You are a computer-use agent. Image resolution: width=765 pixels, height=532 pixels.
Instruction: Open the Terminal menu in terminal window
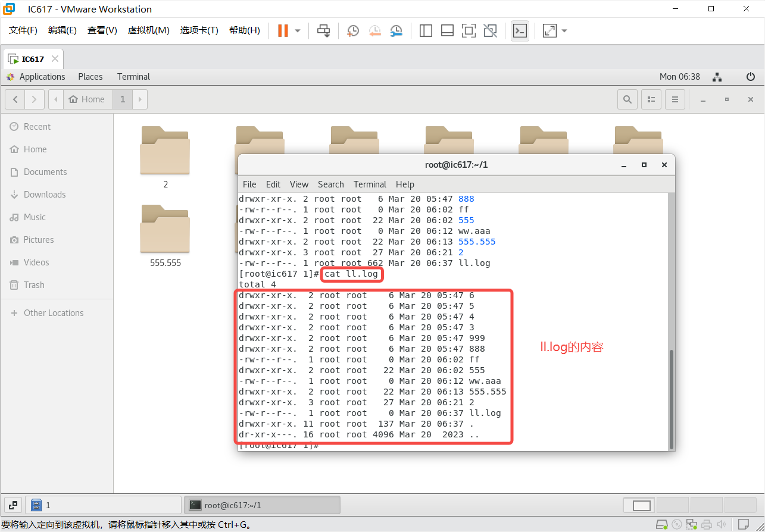370,184
